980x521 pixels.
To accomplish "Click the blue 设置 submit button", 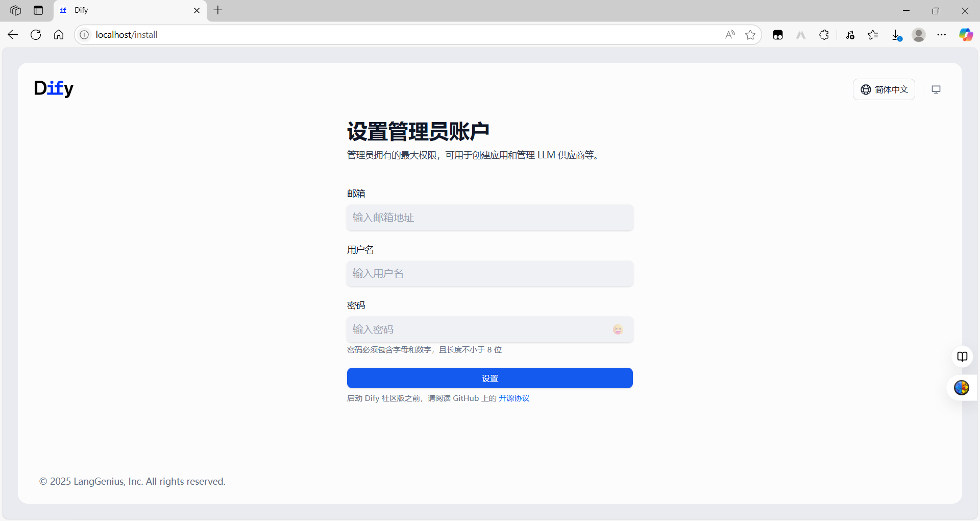I will 490,378.
